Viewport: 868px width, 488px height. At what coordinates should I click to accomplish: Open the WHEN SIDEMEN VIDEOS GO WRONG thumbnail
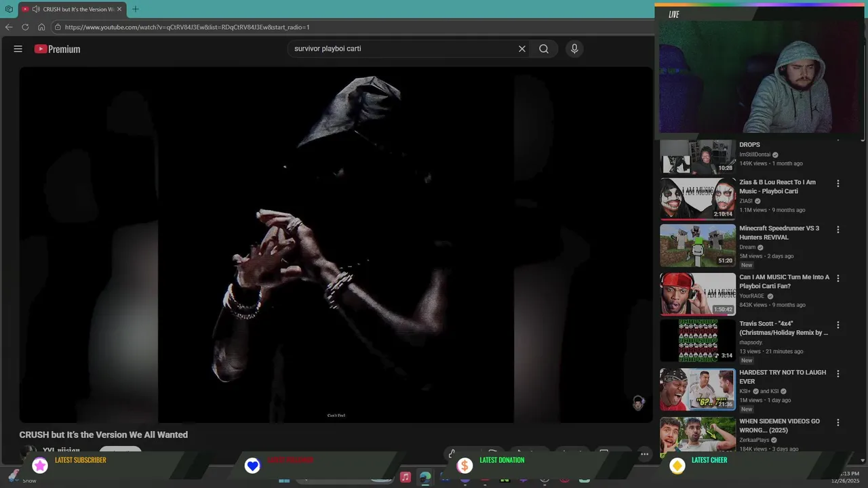coord(698,434)
